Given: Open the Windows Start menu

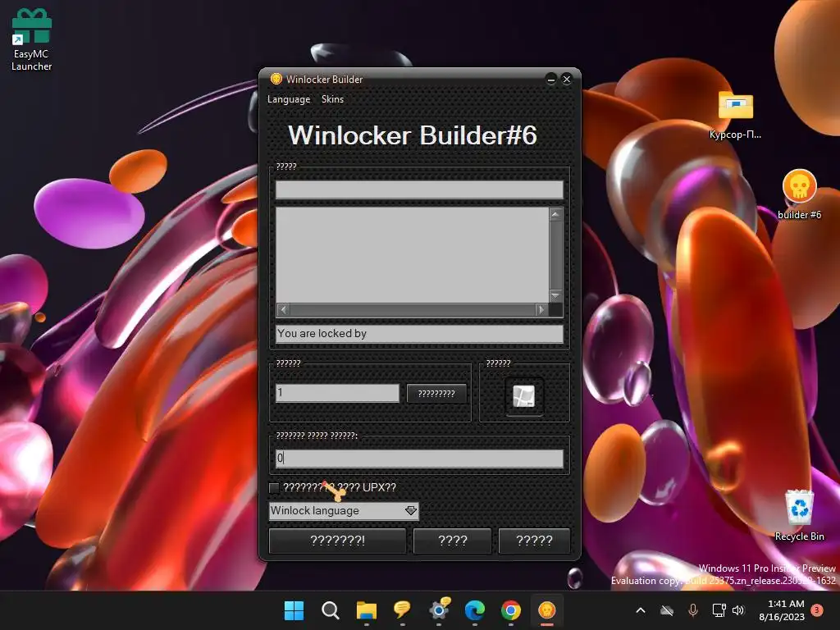Looking at the screenshot, I should pyautogui.click(x=294, y=610).
